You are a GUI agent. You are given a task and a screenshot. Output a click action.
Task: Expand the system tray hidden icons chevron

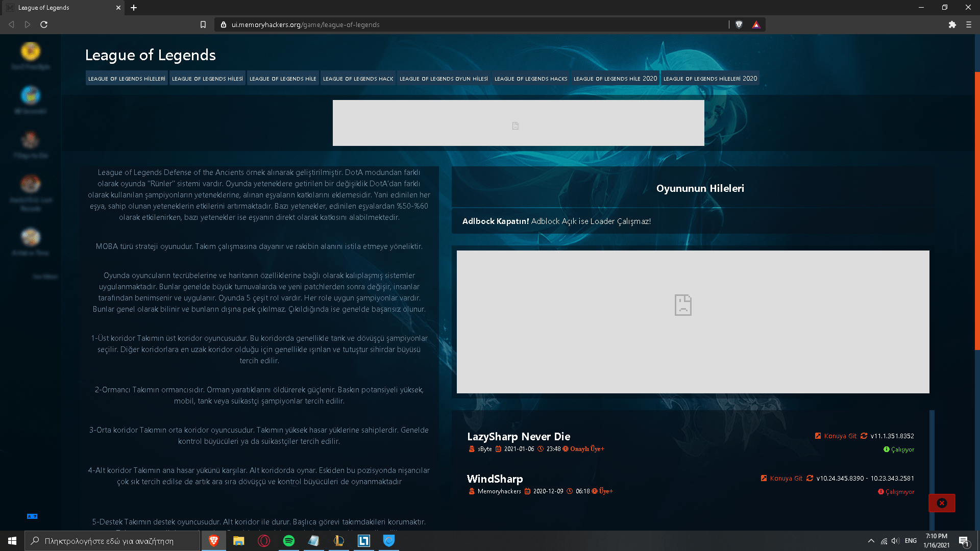[871, 541]
